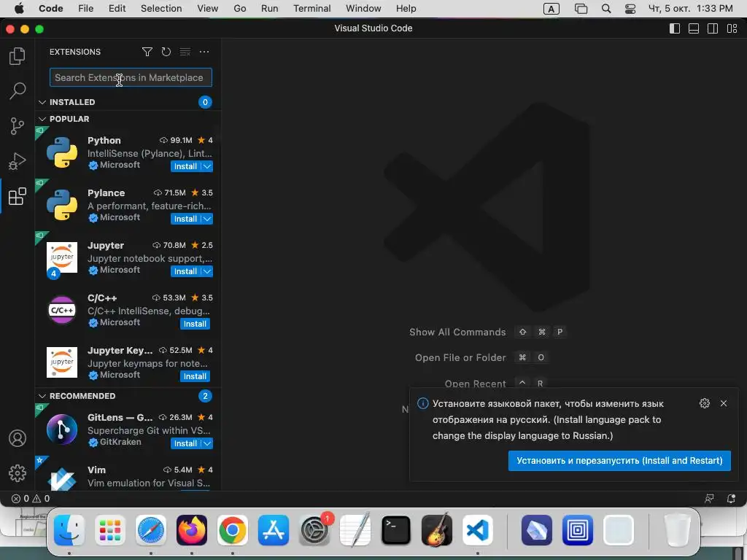
Task: Open notifications bell in status bar
Action: click(731, 499)
